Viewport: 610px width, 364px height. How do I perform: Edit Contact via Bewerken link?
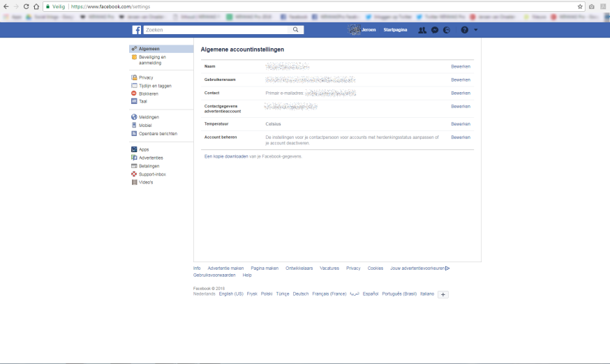coord(461,93)
